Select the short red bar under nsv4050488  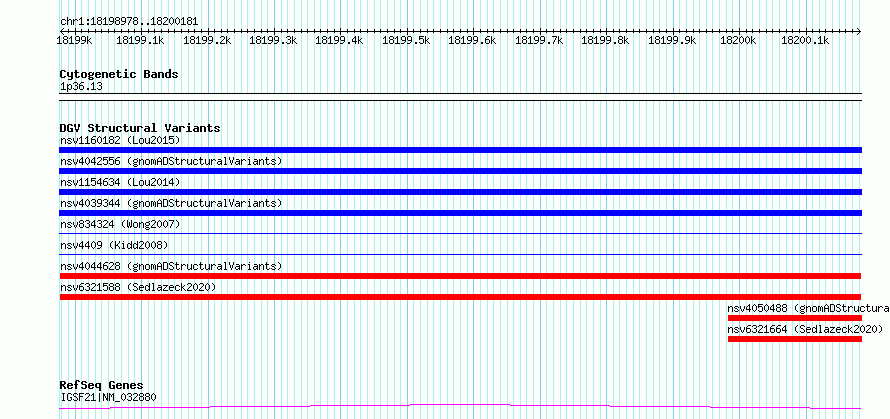(x=795, y=318)
